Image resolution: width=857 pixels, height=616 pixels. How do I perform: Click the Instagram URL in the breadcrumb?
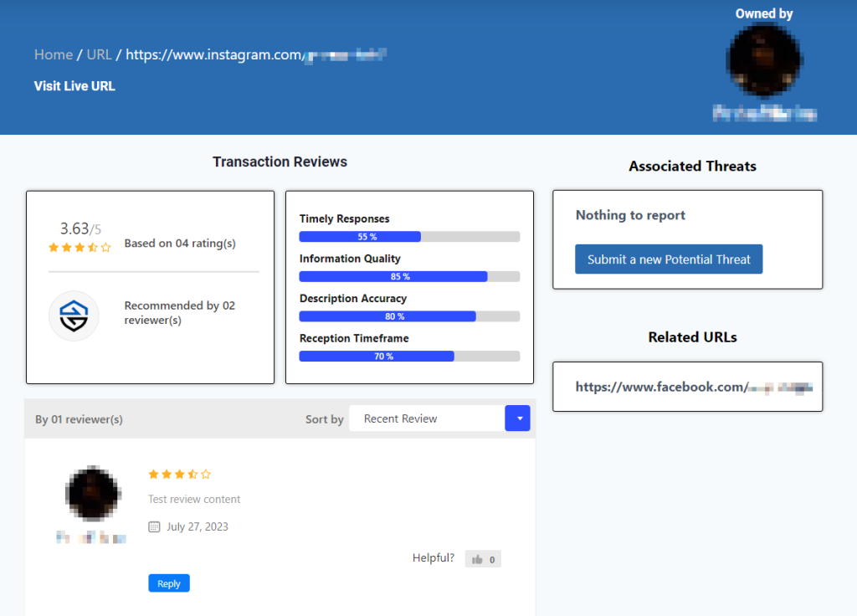point(256,54)
